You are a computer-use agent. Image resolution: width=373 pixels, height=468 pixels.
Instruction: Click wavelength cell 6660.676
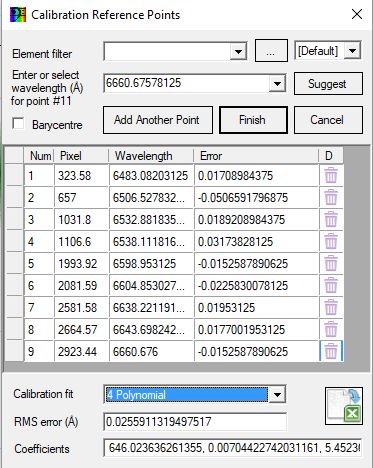pos(151,351)
